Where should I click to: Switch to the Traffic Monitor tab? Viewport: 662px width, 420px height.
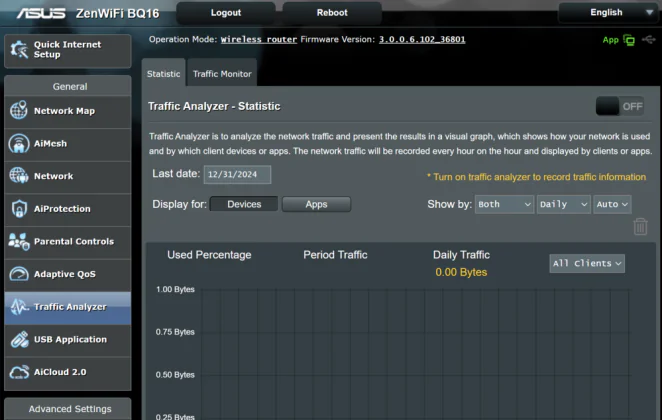point(222,73)
